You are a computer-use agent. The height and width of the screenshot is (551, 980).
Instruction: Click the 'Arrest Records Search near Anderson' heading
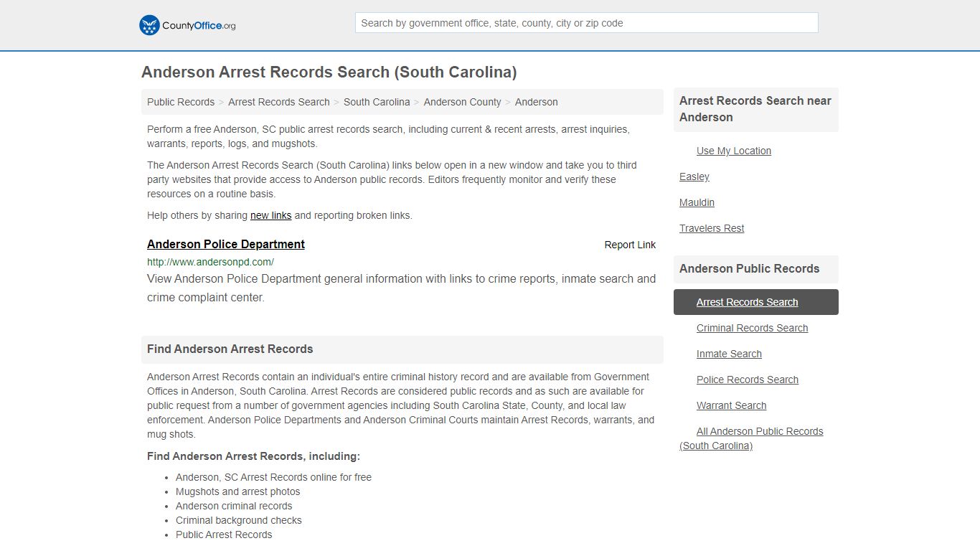tap(755, 109)
